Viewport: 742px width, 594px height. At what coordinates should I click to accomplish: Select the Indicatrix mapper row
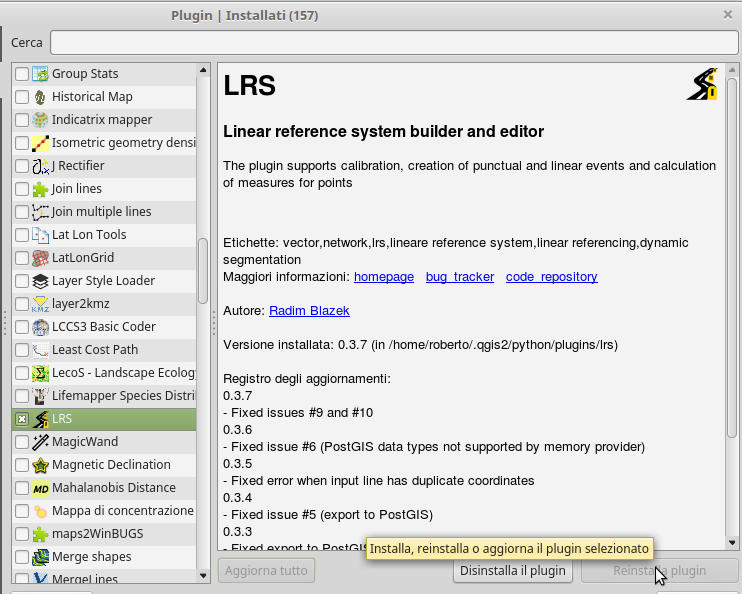click(x=104, y=120)
